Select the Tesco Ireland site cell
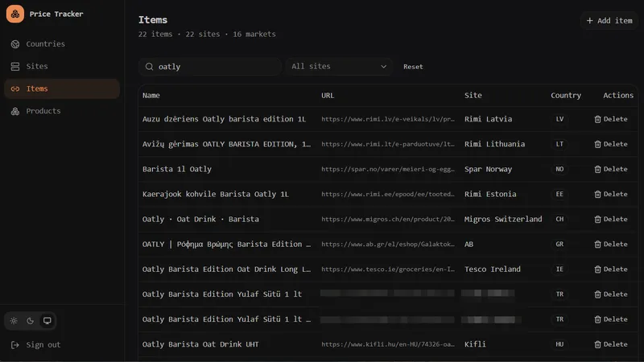644x362 pixels. (x=493, y=269)
